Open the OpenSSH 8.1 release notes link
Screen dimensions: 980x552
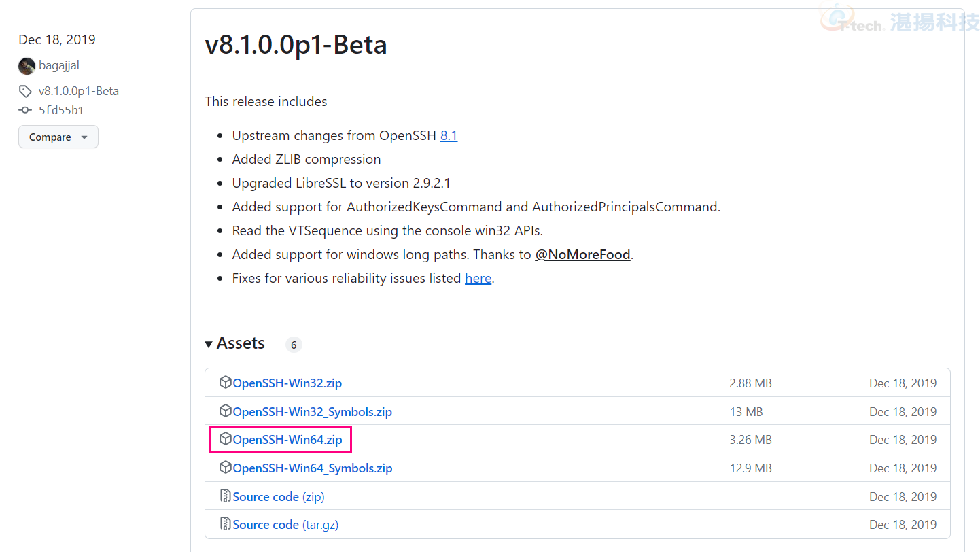pyautogui.click(x=449, y=135)
